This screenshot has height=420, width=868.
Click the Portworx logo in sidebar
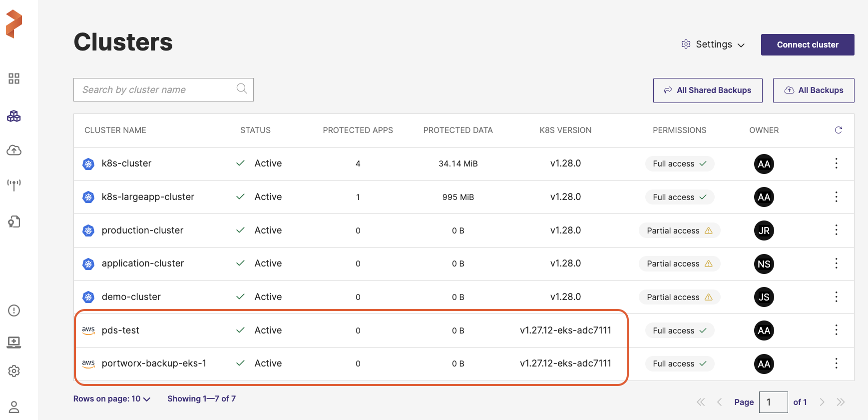point(14,24)
